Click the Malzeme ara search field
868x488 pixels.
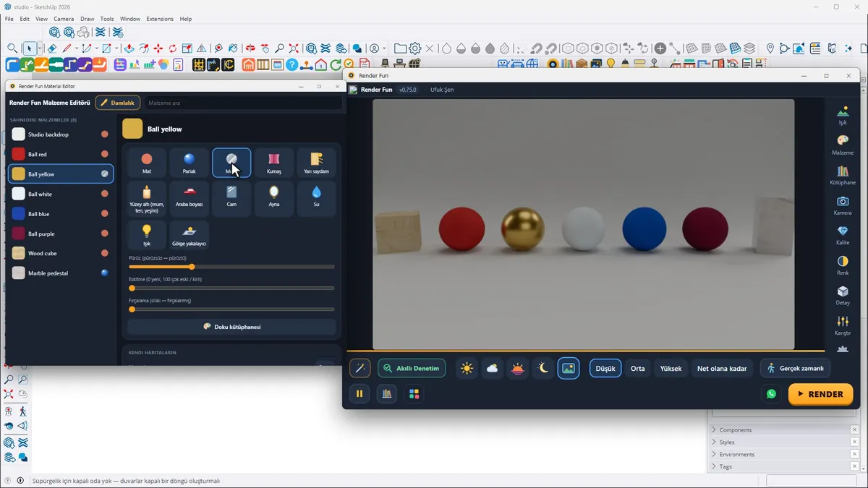(x=243, y=103)
